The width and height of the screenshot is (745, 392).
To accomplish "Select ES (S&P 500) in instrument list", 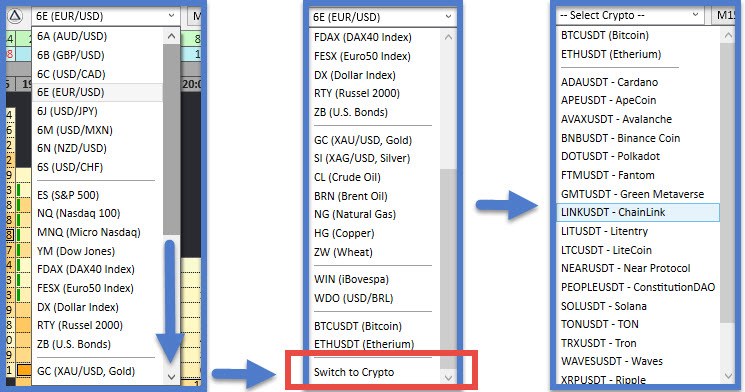I will click(68, 195).
